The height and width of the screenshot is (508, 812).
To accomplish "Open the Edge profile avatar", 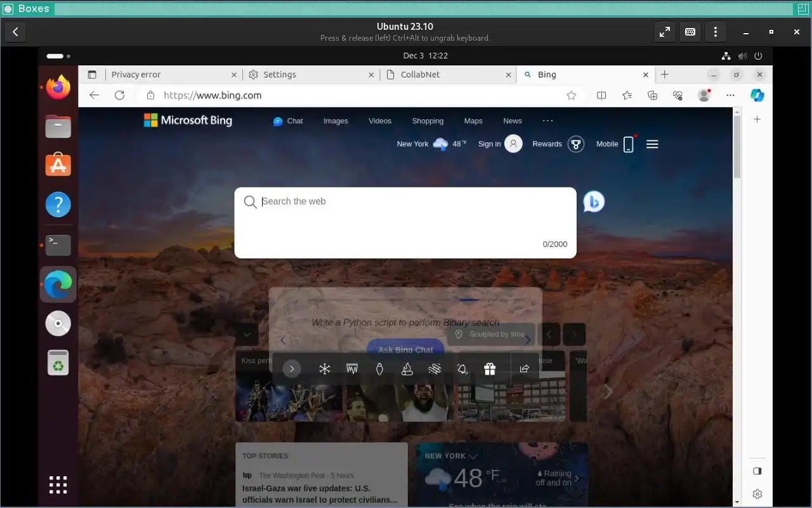I will (704, 95).
